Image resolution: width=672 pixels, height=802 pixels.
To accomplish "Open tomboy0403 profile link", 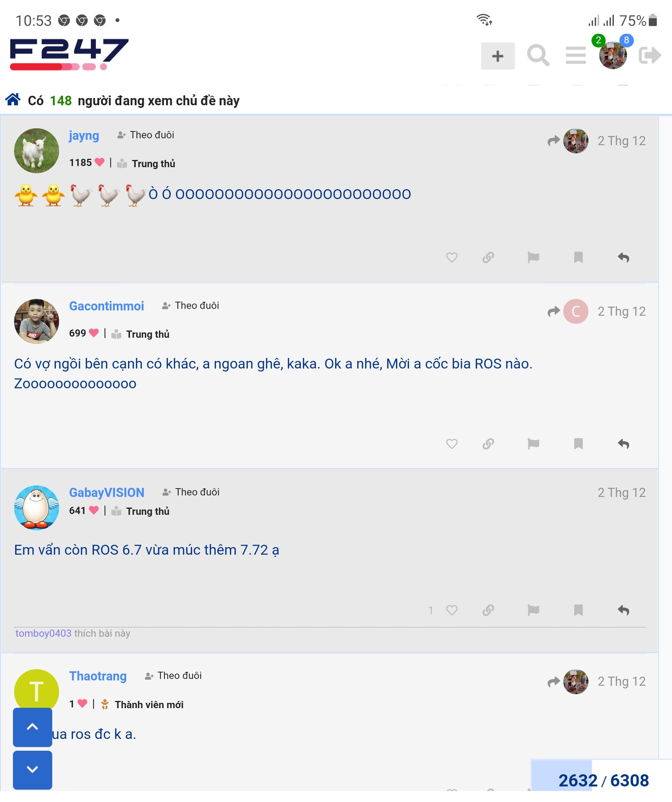I will click(43, 633).
